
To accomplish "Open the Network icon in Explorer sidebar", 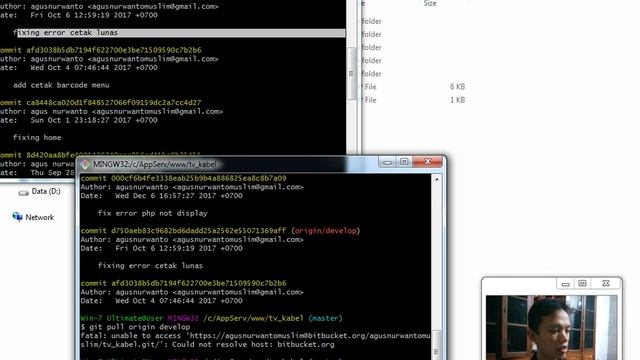I will [x=17, y=217].
